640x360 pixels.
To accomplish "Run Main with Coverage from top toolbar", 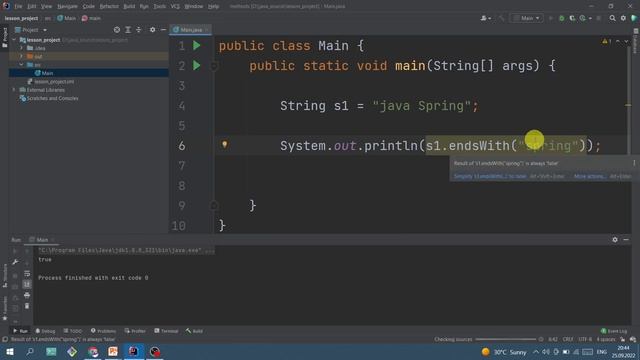I will [x=572, y=18].
